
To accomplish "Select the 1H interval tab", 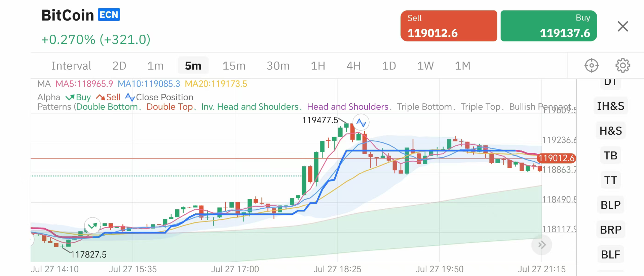I will [x=318, y=66].
